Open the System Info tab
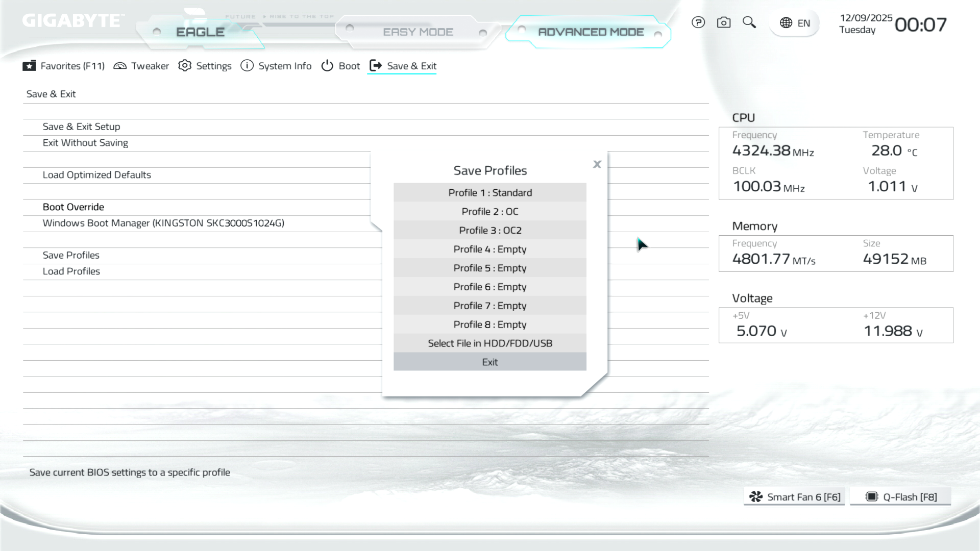Image resolution: width=980 pixels, height=551 pixels. pos(276,66)
